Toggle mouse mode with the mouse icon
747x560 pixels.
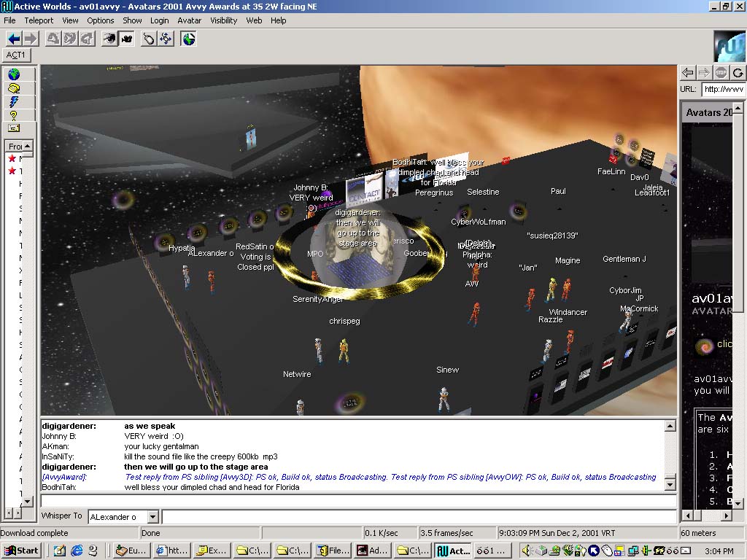[150, 39]
